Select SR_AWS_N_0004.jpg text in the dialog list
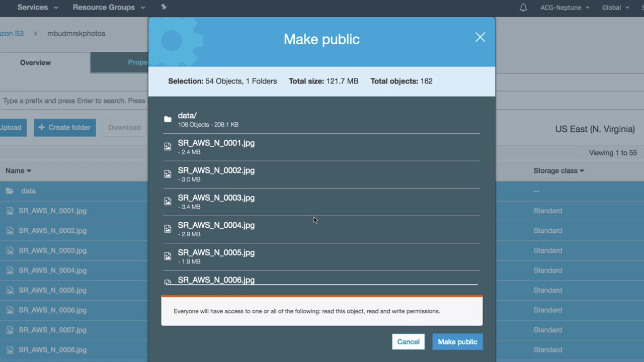The height and width of the screenshot is (362, 644). pyautogui.click(x=216, y=225)
